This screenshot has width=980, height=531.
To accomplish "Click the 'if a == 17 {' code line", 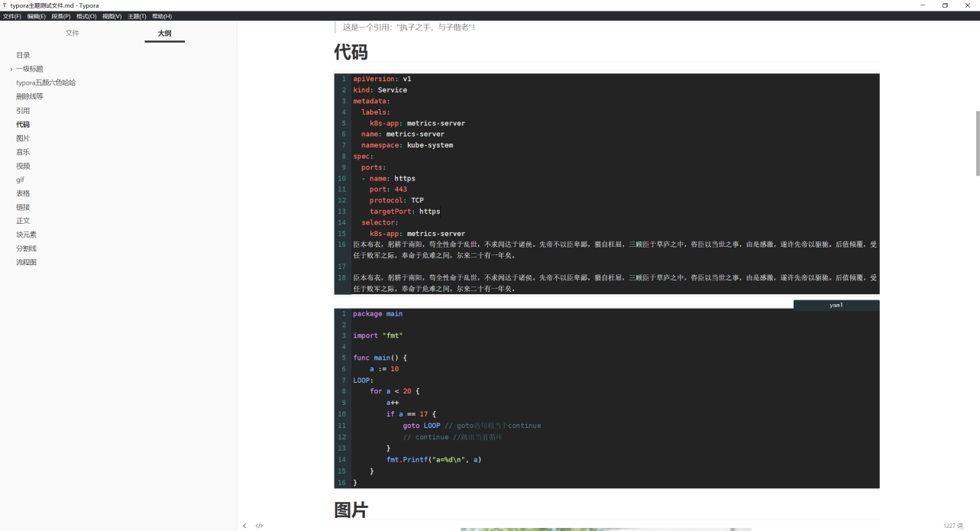I will pyautogui.click(x=411, y=414).
